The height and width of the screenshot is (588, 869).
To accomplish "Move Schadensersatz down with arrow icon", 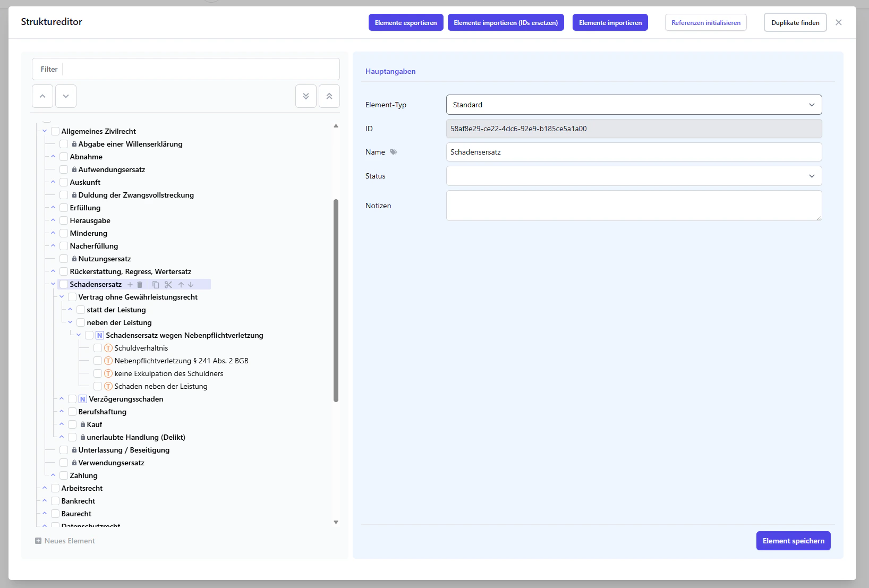I will (x=191, y=285).
